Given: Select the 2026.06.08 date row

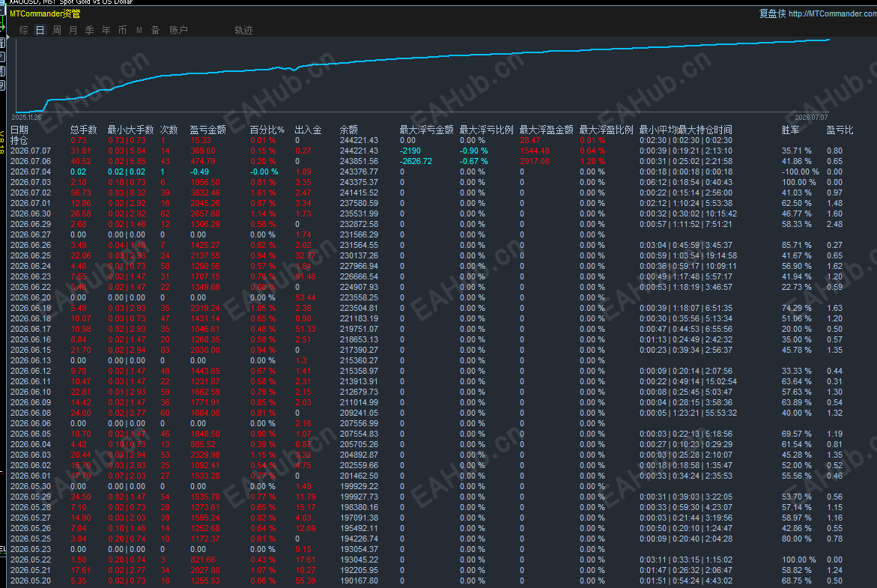Looking at the screenshot, I should coord(432,413).
